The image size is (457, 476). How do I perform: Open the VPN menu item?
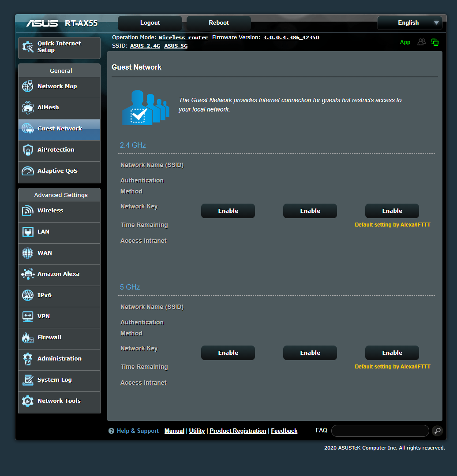[59, 317]
